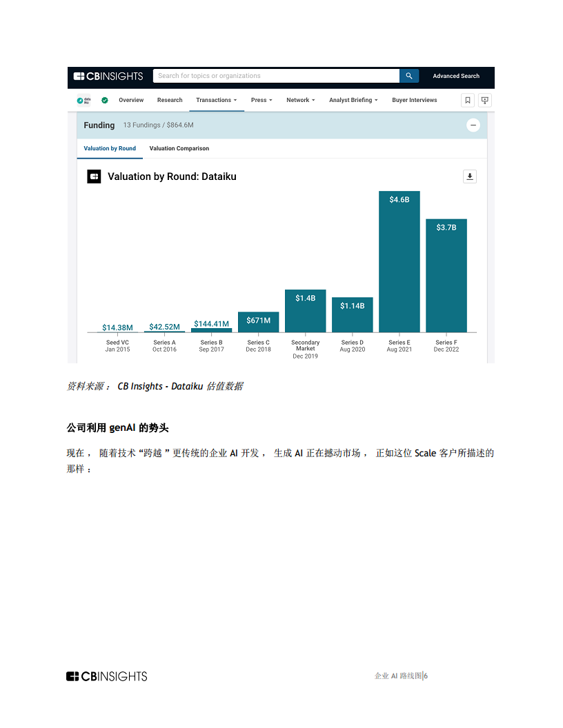Click the Series E Aug 2021 axis label
This screenshot has height=728, width=563.
(399, 346)
